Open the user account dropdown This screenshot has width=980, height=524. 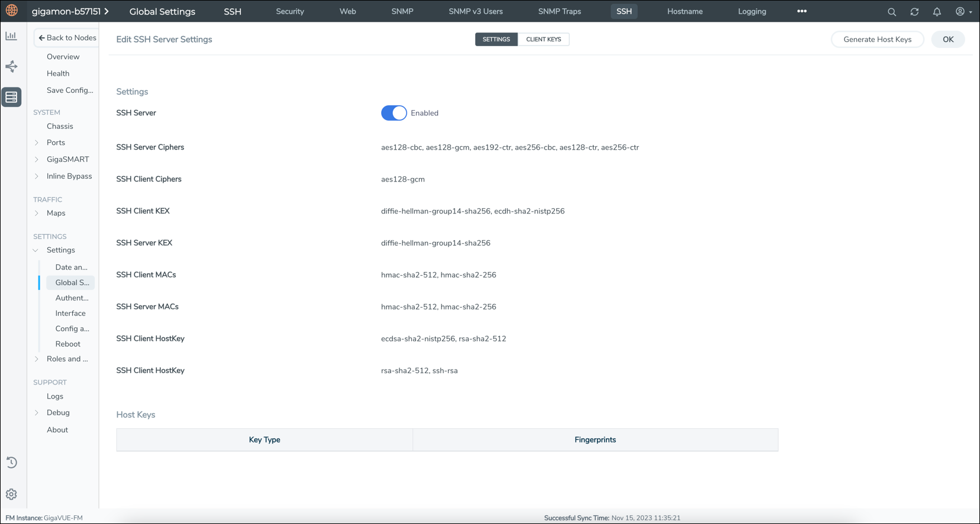[963, 12]
